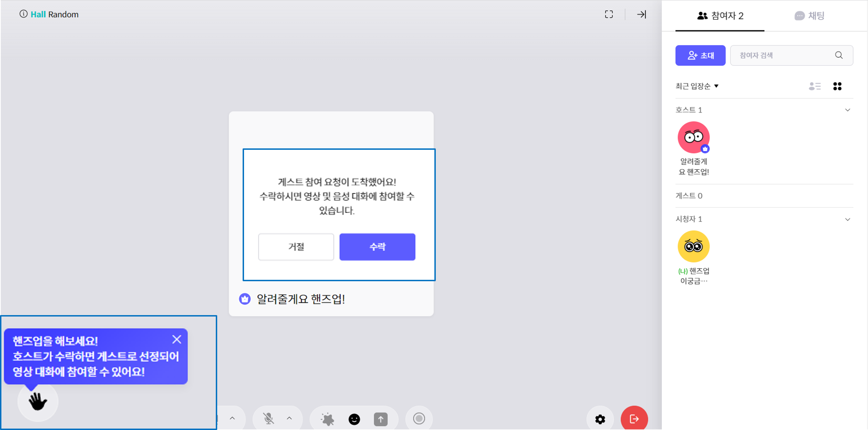Image resolution: width=868 pixels, height=430 pixels.
Task: Click Hall Random info icon
Action: click(23, 14)
